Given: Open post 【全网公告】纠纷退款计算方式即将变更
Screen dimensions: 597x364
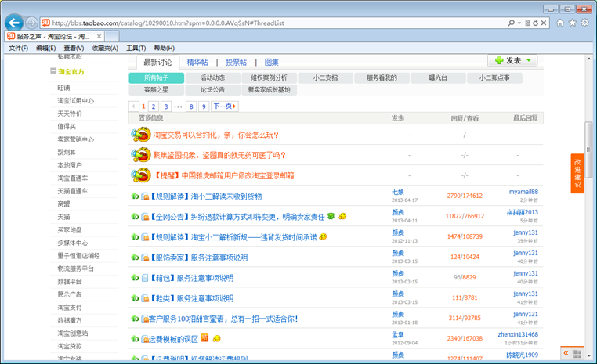Looking at the screenshot, I should click(238, 216).
